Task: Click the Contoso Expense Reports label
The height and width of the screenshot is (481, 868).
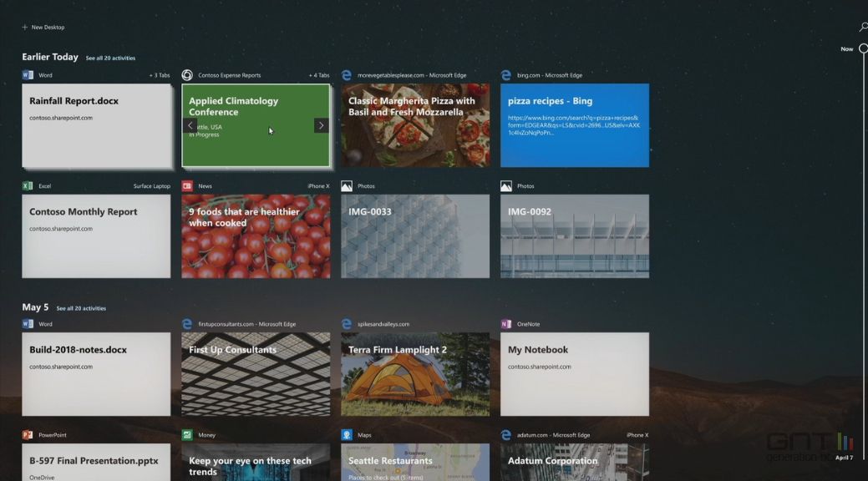Action: pyautogui.click(x=229, y=75)
